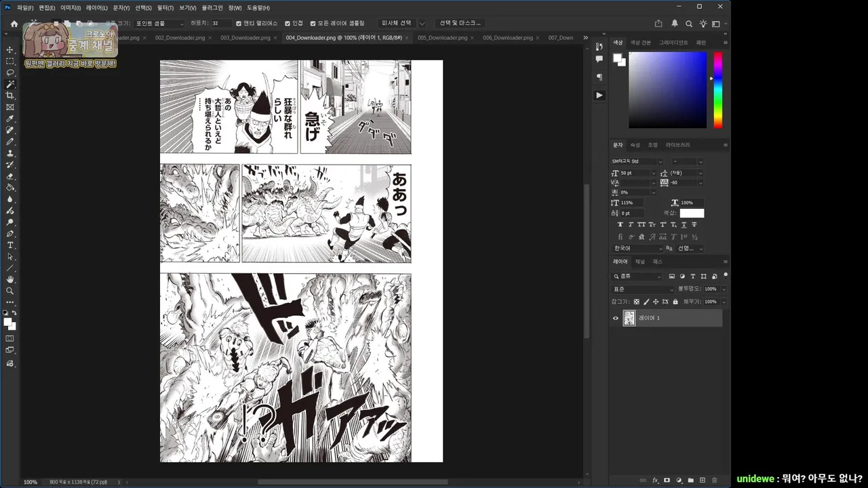Select the Horizontal Type tool
The image size is (868, 488).
click(x=10, y=245)
